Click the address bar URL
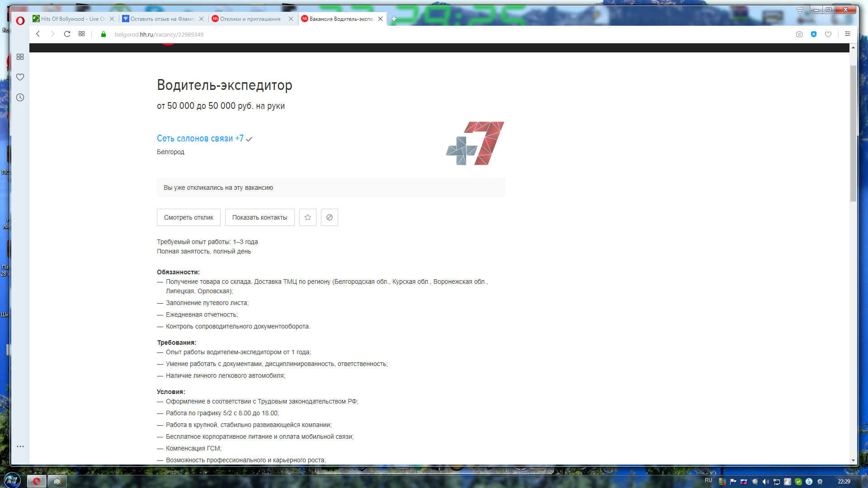The width and height of the screenshot is (868, 488). [159, 34]
